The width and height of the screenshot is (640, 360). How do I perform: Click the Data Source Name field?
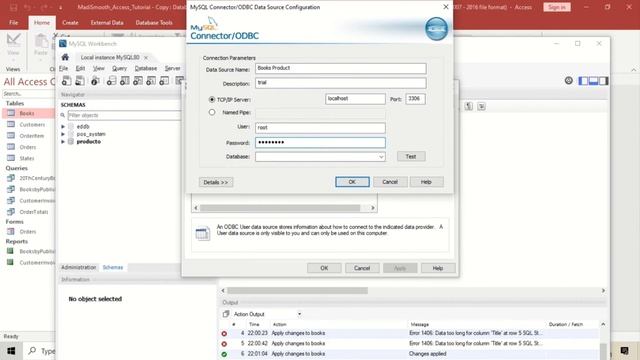click(x=341, y=68)
